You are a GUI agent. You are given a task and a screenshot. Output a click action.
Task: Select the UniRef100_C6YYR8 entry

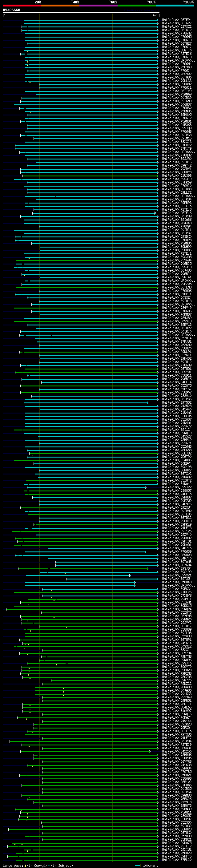click(x=176, y=761)
